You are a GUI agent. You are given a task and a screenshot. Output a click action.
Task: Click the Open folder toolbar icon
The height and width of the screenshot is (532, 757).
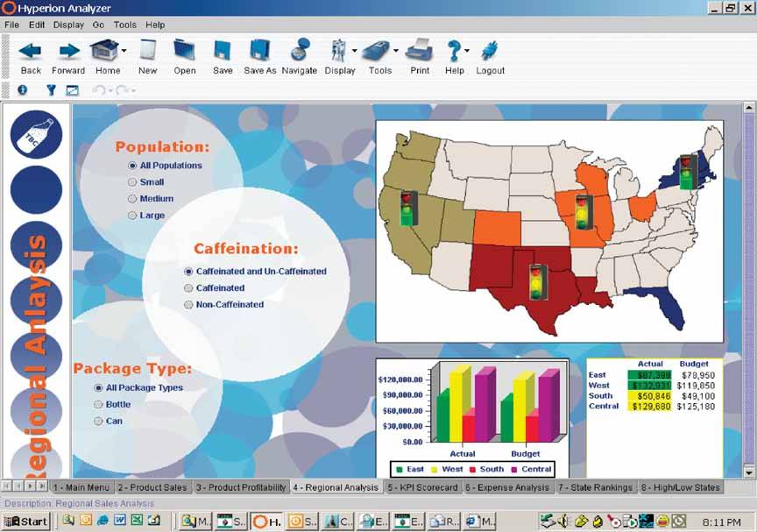[x=184, y=50]
